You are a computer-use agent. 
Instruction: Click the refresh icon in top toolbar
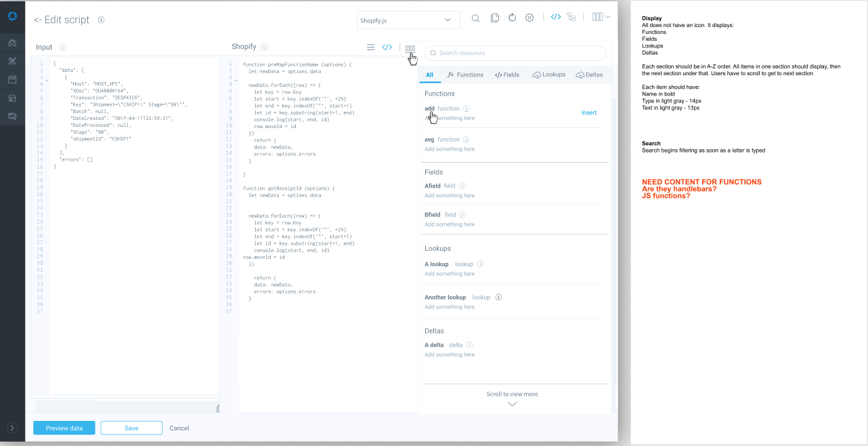coord(512,18)
